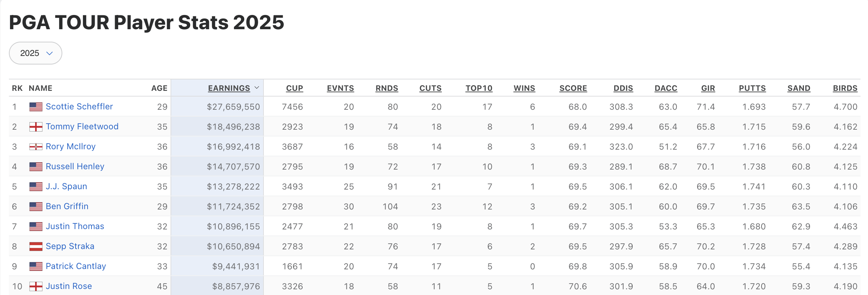
Task: Sort by the SCORE column header
Action: coord(573,88)
